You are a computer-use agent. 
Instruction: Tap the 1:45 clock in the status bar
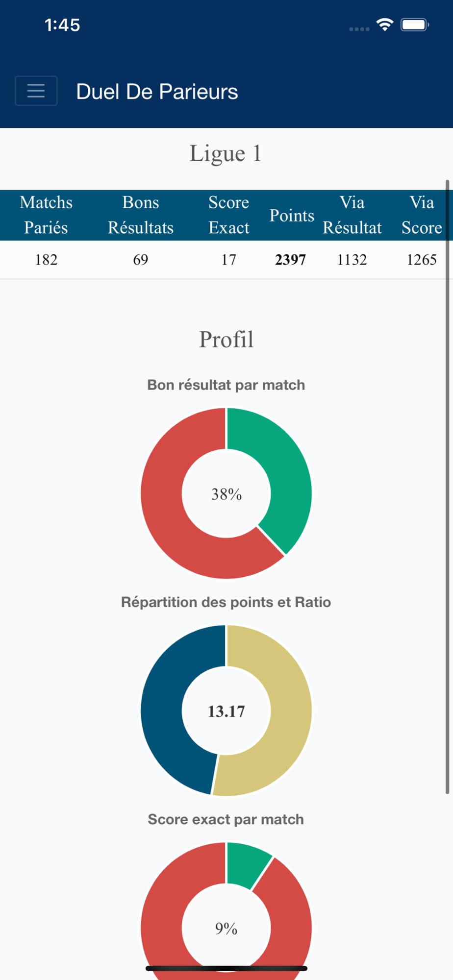[62, 25]
